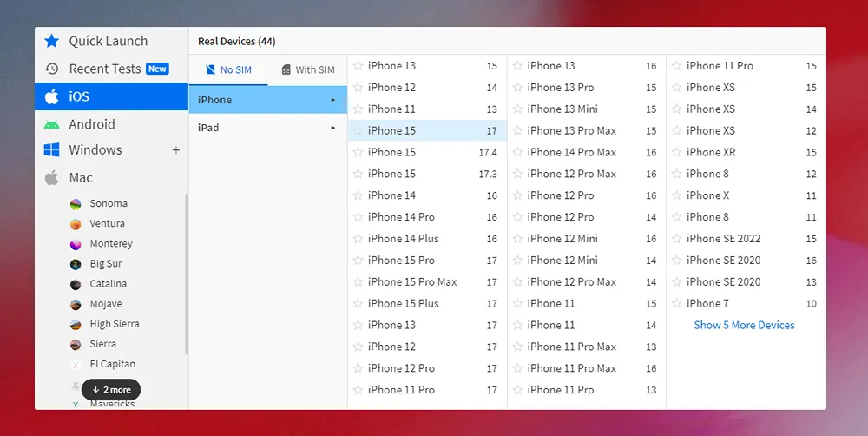Select iPhone XS version 15 row

[746, 87]
